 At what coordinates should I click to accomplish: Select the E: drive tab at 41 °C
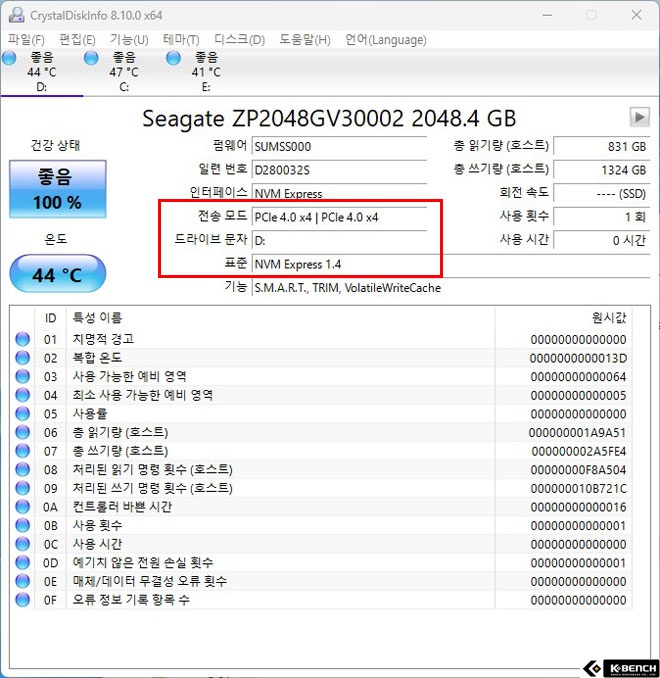coord(206,72)
